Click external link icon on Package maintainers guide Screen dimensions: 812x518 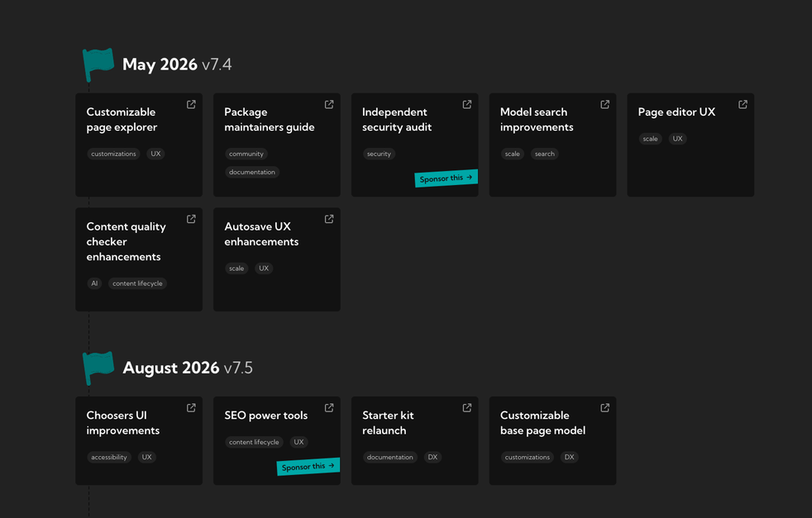click(329, 104)
